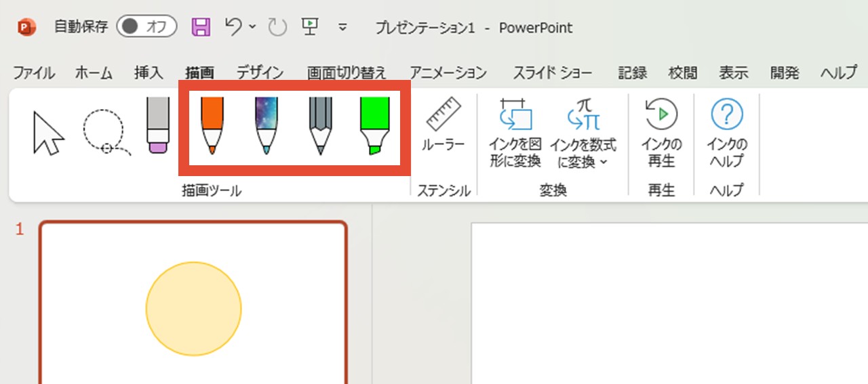The height and width of the screenshot is (384, 868).
Task: Toggle the ルーラー ruler stencil
Action: tap(443, 125)
